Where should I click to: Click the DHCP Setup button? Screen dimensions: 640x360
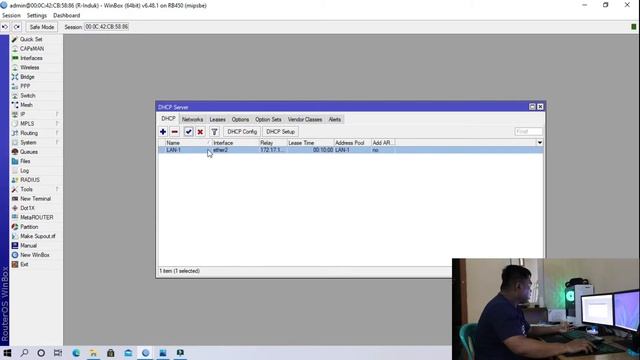[x=280, y=132]
